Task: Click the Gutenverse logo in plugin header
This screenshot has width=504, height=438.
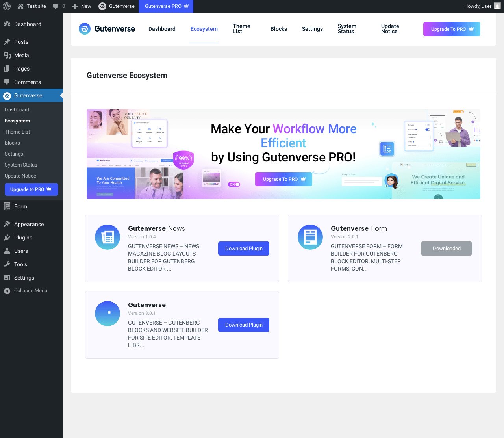Action: click(x=107, y=29)
